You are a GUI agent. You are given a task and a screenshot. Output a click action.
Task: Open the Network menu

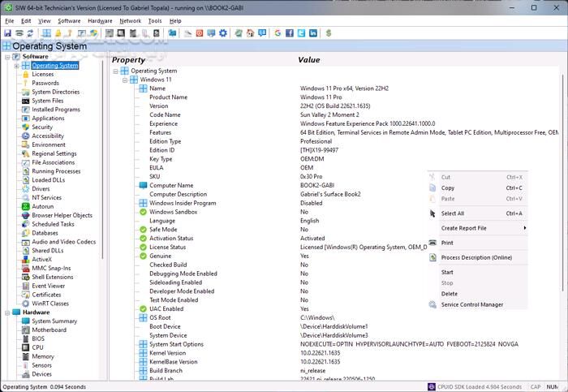(130, 20)
